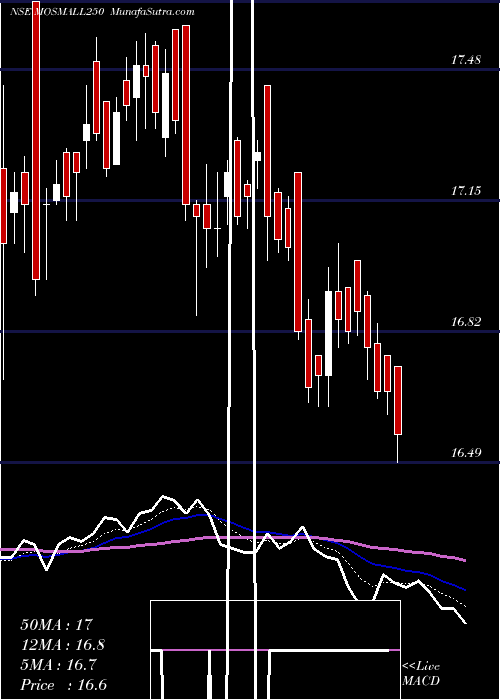
Task: Click the 16.49 price level label
Action: tap(466, 453)
